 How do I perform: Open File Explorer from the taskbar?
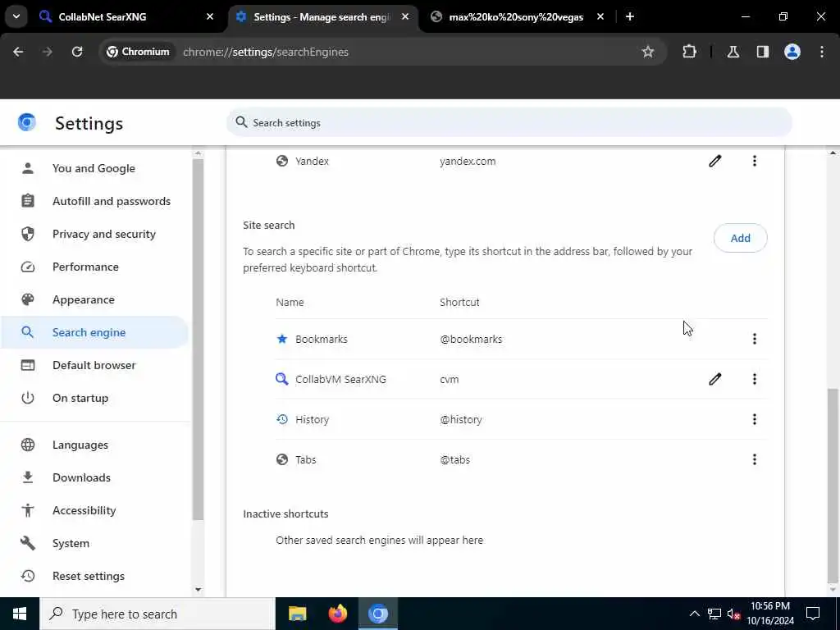pyautogui.click(x=297, y=614)
